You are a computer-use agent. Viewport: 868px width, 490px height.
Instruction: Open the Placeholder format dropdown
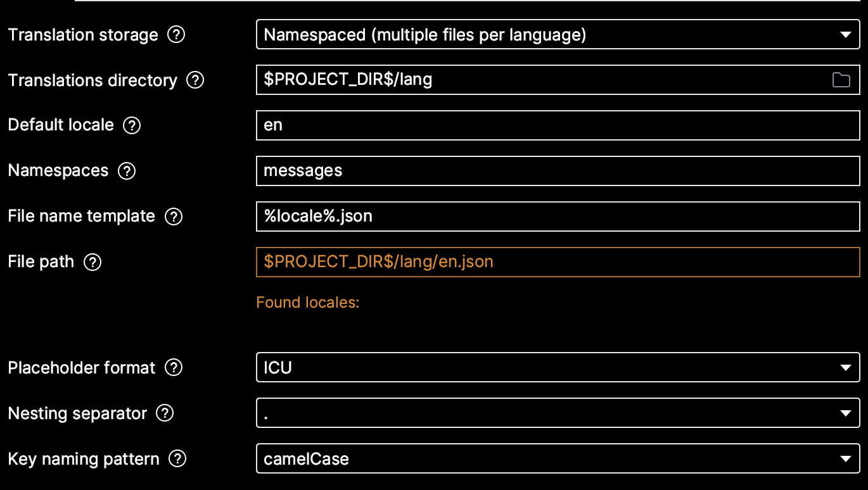846,368
